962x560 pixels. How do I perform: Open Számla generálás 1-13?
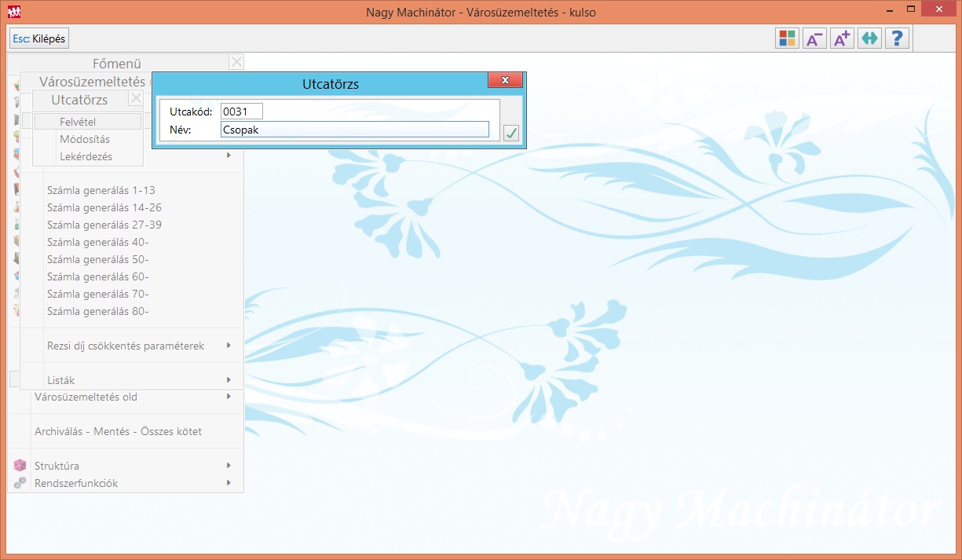point(101,190)
